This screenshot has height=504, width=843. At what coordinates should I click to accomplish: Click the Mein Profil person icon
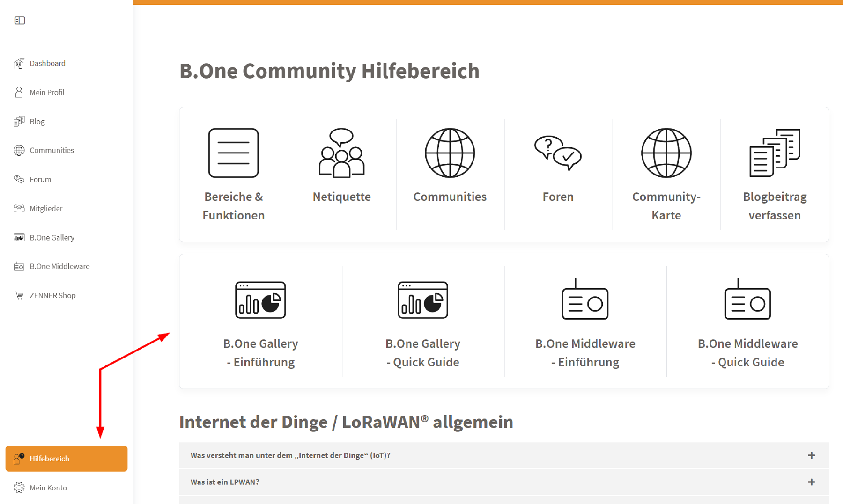coord(19,92)
